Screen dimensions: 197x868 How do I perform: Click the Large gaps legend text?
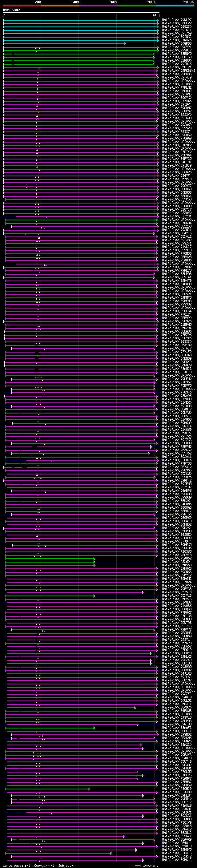(x=13, y=866)
